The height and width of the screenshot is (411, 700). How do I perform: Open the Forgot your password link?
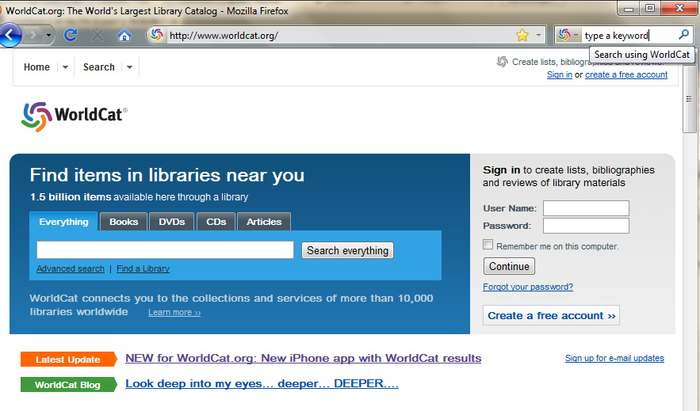(x=528, y=287)
